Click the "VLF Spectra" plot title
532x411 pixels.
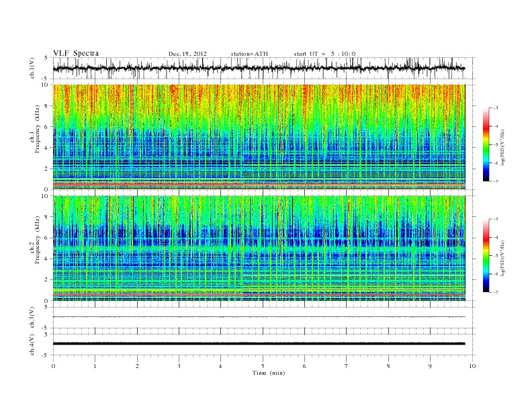coord(76,53)
